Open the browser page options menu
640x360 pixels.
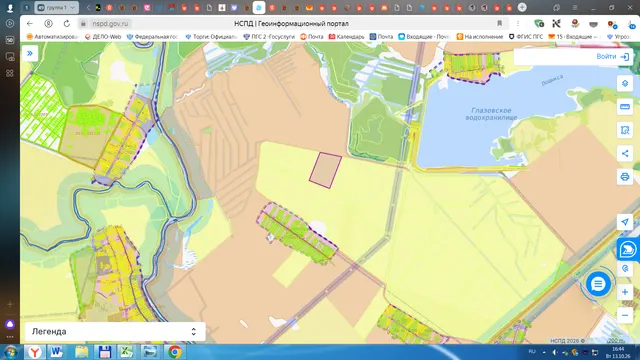[x=518, y=24]
